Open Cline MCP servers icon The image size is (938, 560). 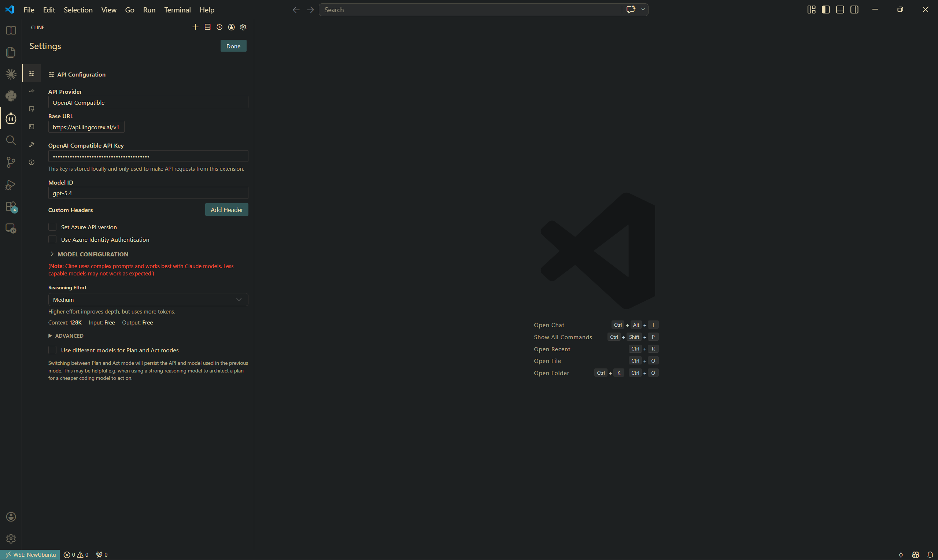coord(207,27)
